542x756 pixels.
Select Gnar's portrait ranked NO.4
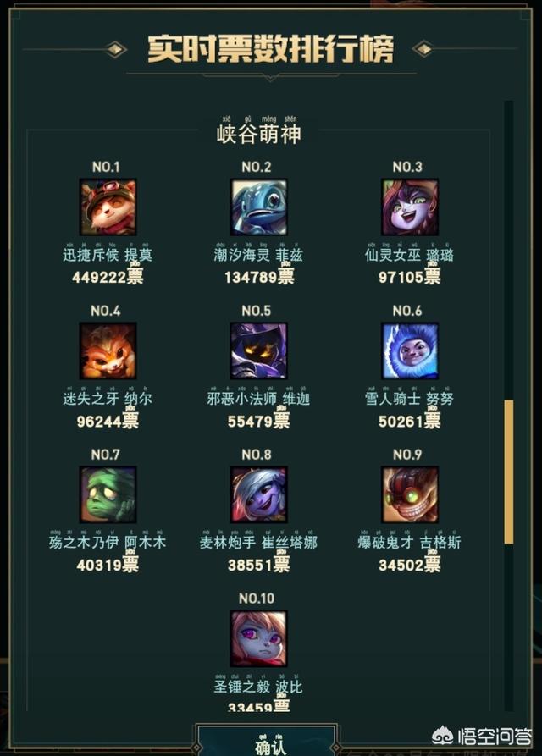tap(108, 351)
